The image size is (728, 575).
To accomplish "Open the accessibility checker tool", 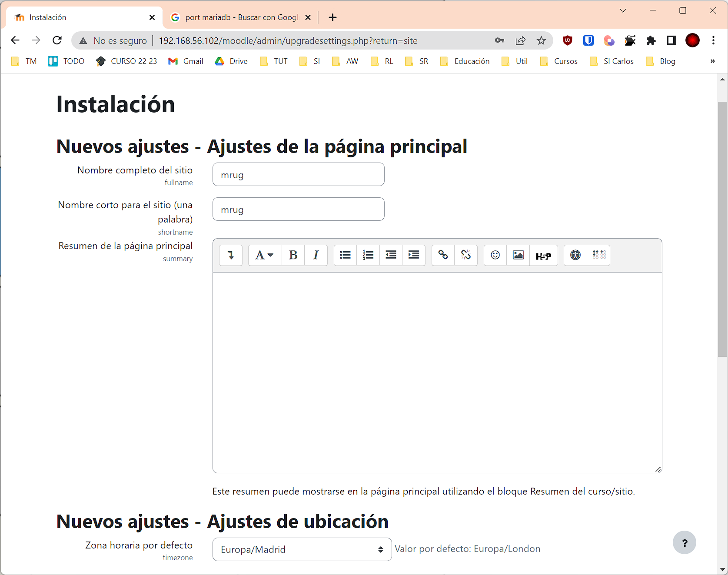I will point(575,255).
